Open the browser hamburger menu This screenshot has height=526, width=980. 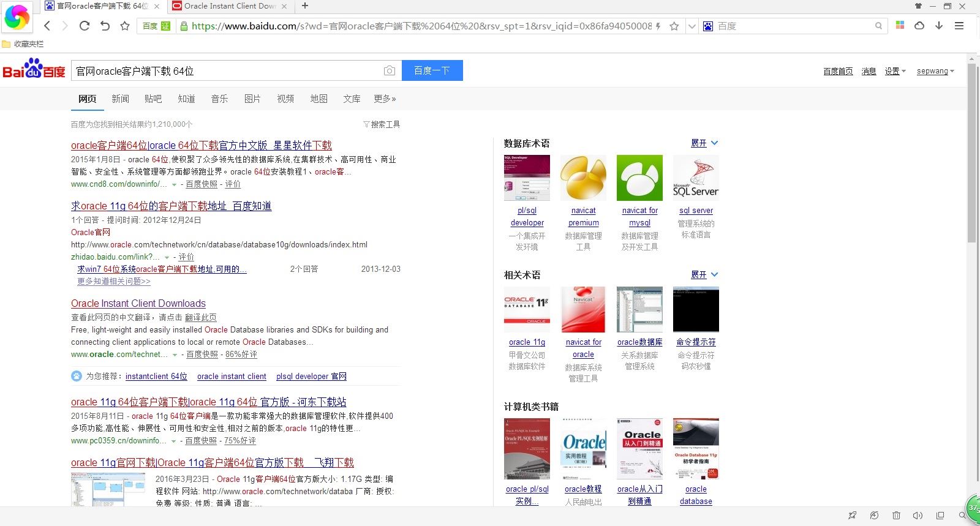[x=959, y=26]
